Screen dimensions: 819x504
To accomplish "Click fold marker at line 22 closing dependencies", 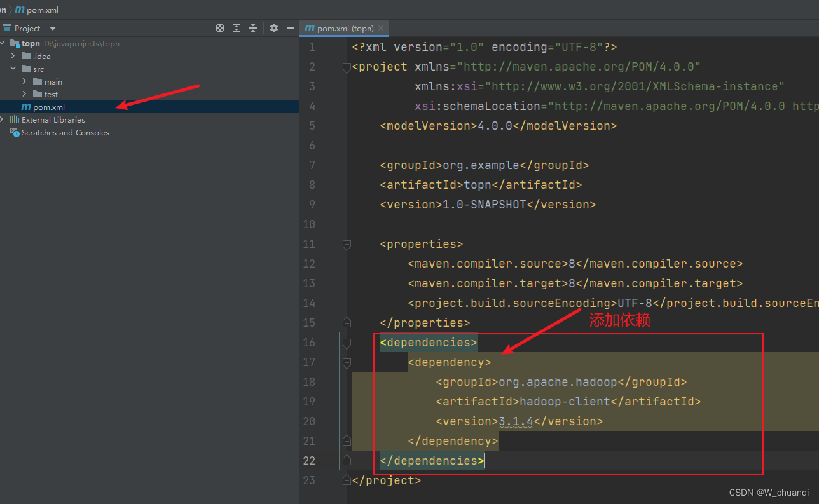I will point(347,461).
